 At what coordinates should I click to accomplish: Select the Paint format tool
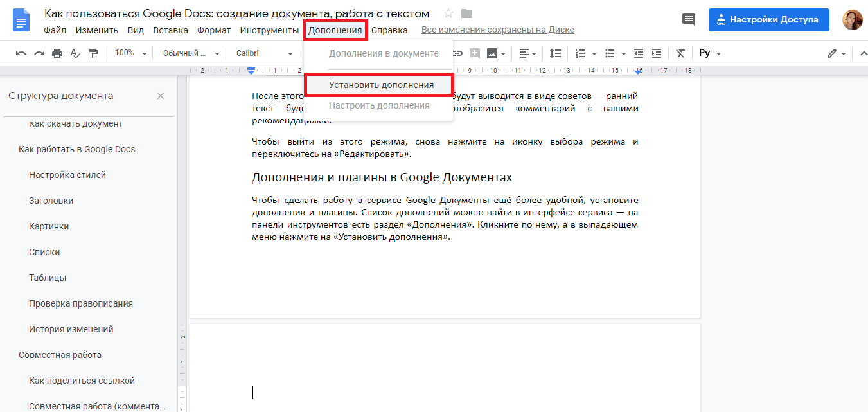point(93,53)
